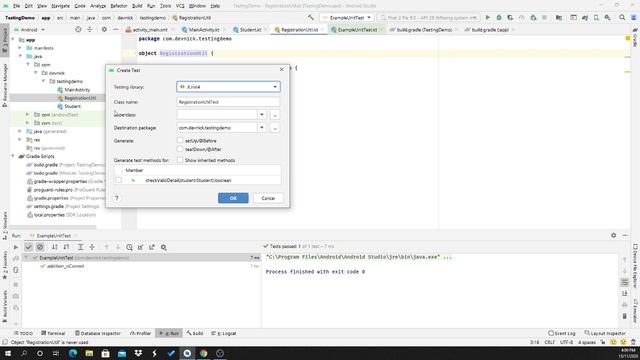The image size is (640, 360).
Task: Open Windows Start menu
Action: pyautogui.click(x=8, y=353)
